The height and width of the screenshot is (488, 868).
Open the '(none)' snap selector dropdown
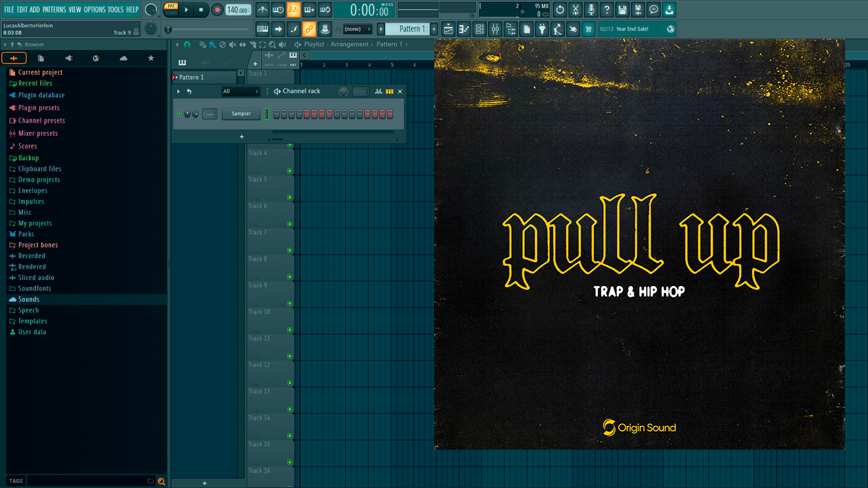(x=357, y=29)
